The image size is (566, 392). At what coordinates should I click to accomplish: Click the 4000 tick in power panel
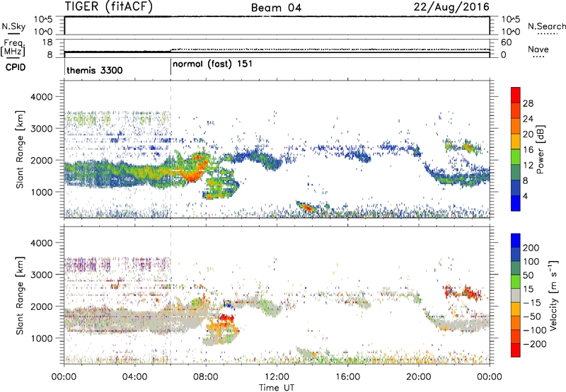[x=42, y=97]
